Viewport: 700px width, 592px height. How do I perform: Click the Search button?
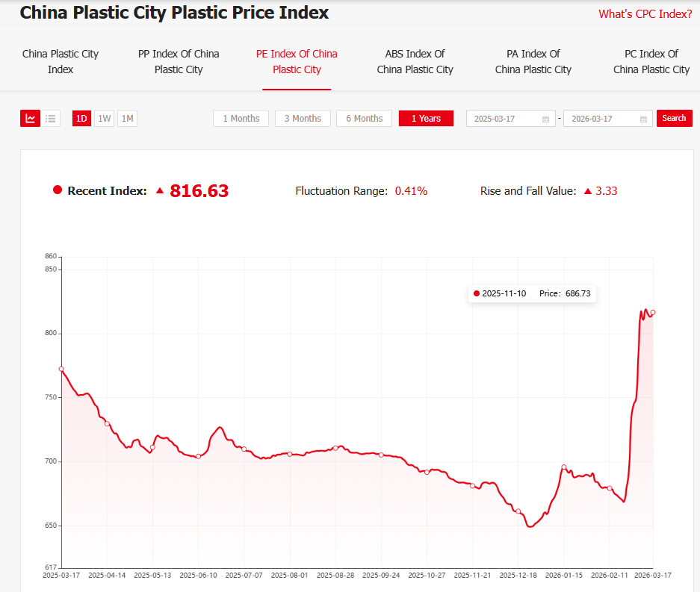click(674, 118)
